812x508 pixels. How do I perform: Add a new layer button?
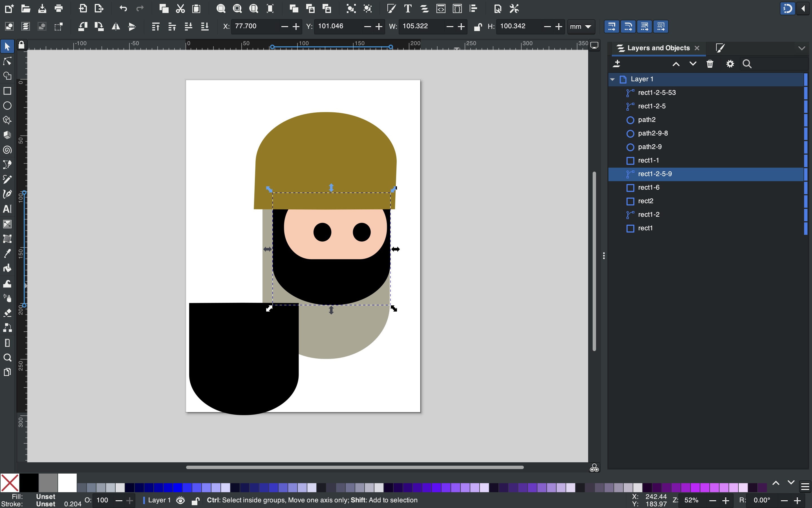coord(617,64)
